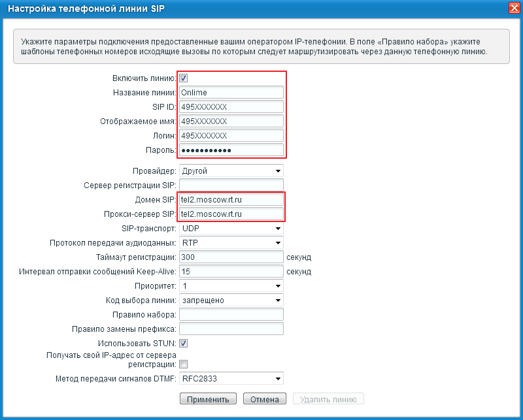Expand the "Метод передачи сигналов DTMF" dropdown

pos(231,378)
